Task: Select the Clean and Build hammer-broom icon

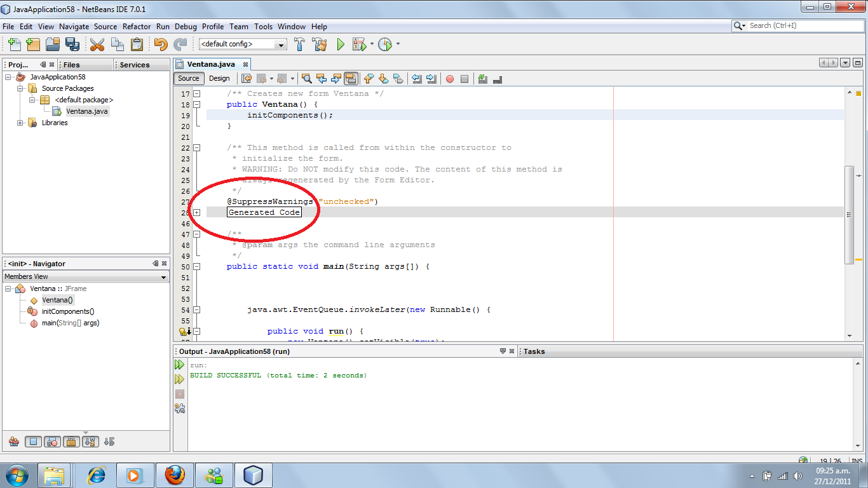Action: [x=320, y=44]
